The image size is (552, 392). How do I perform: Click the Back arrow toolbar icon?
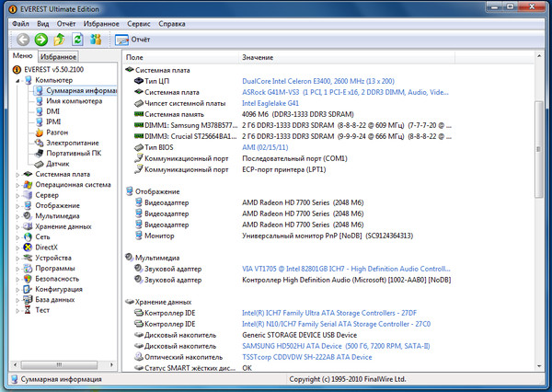pos(23,40)
